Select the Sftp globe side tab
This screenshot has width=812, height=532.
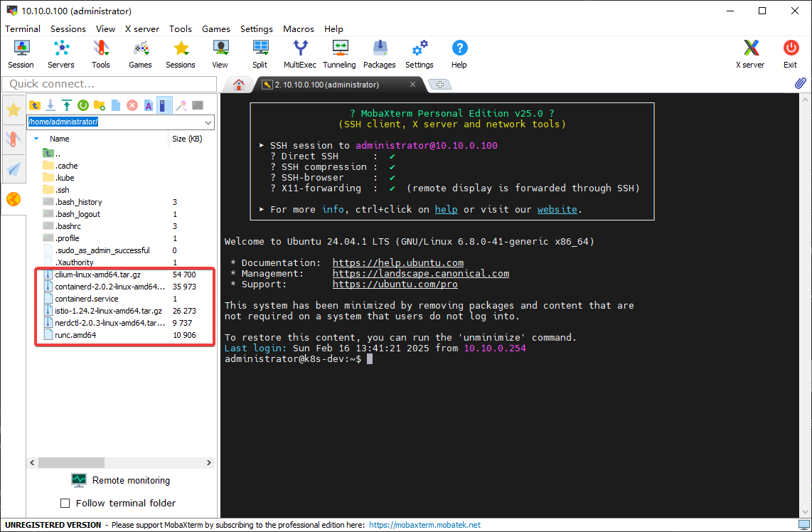pyautogui.click(x=14, y=199)
